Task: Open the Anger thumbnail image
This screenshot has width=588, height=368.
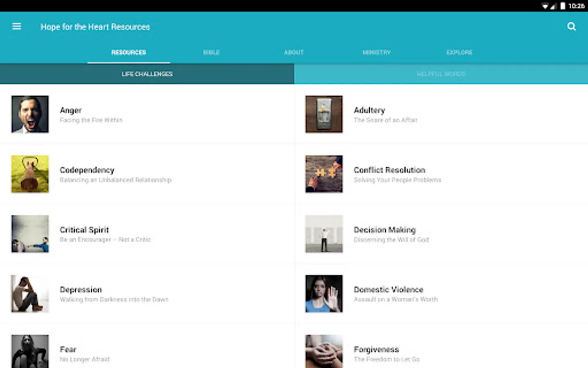Action: [x=30, y=114]
